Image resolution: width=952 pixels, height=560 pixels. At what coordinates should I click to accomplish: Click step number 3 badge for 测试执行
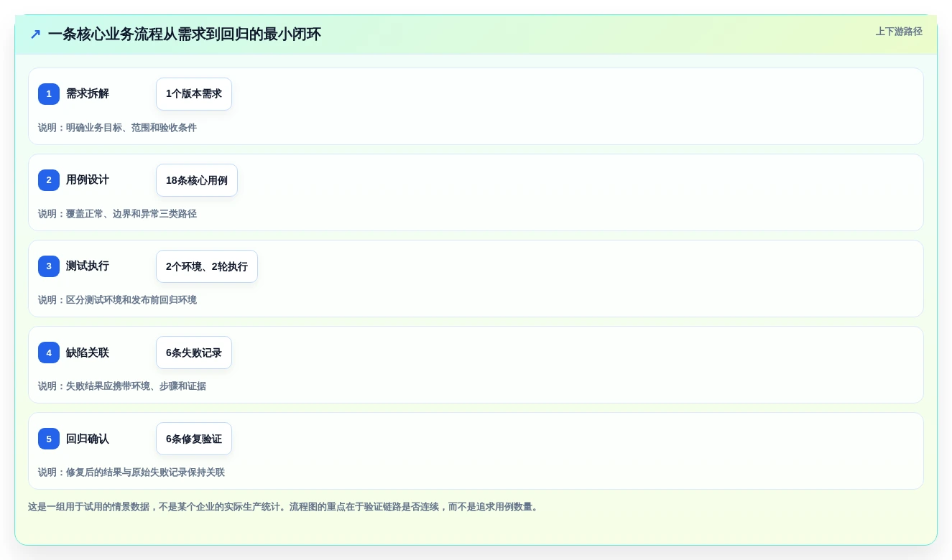point(49,266)
